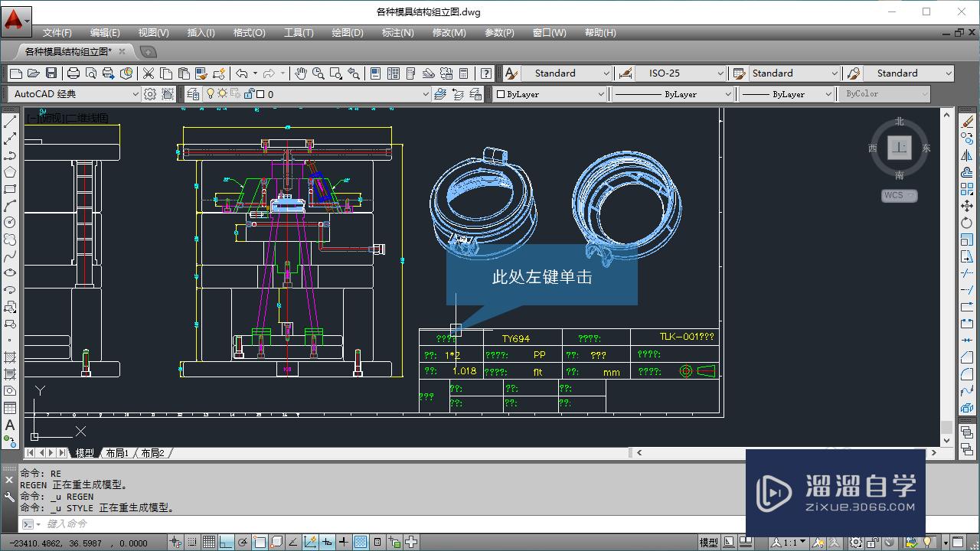
Task: Switch to the 布局1 tab
Action: [x=117, y=452]
